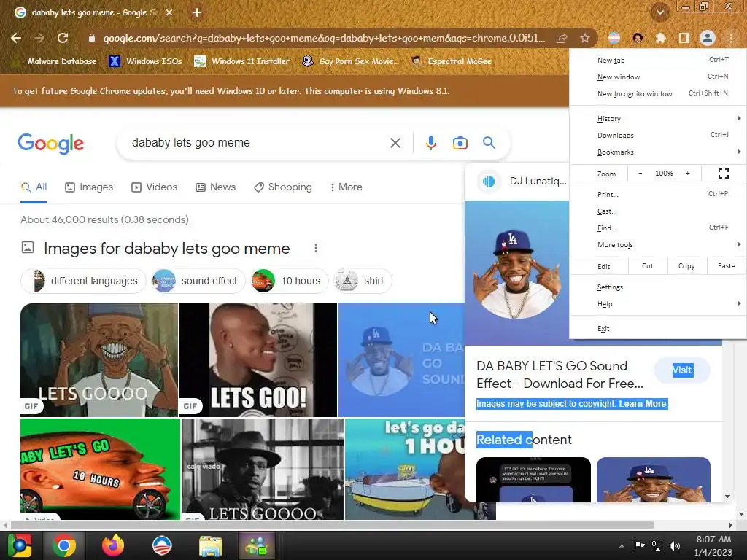Choose Exit from Chrome menu

(658, 329)
